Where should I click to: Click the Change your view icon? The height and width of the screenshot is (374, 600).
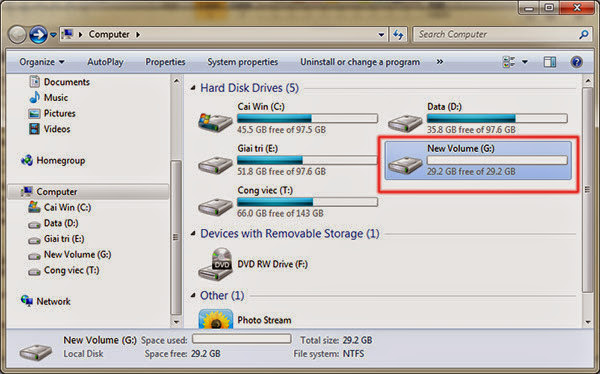click(x=509, y=62)
